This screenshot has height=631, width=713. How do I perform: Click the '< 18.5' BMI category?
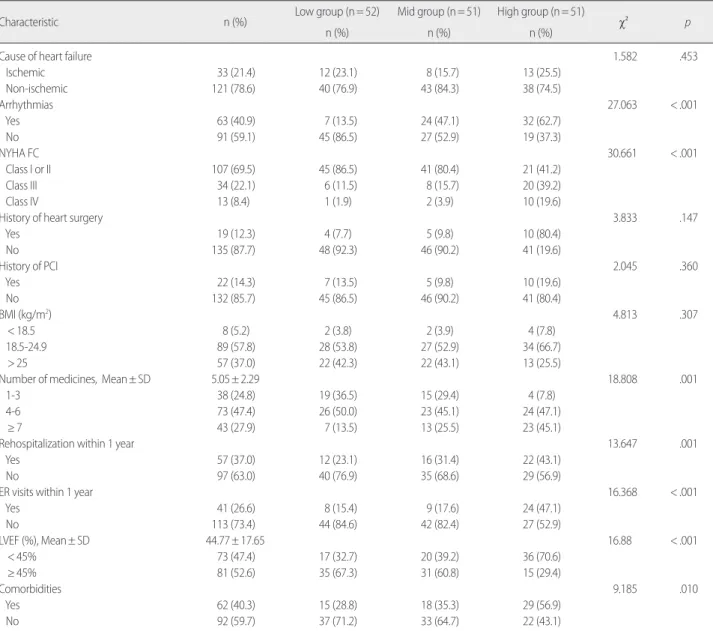[21, 331]
